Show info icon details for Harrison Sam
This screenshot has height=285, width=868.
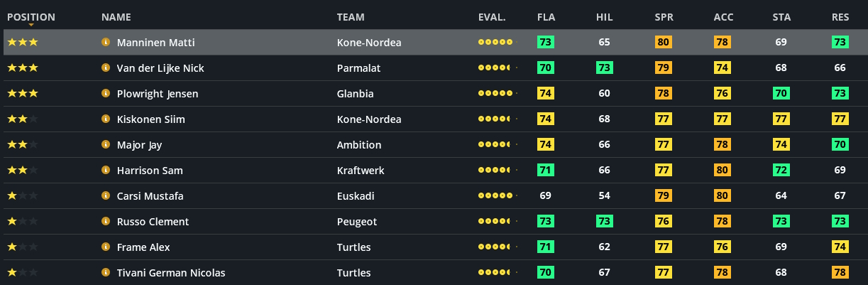coord(106,171)
